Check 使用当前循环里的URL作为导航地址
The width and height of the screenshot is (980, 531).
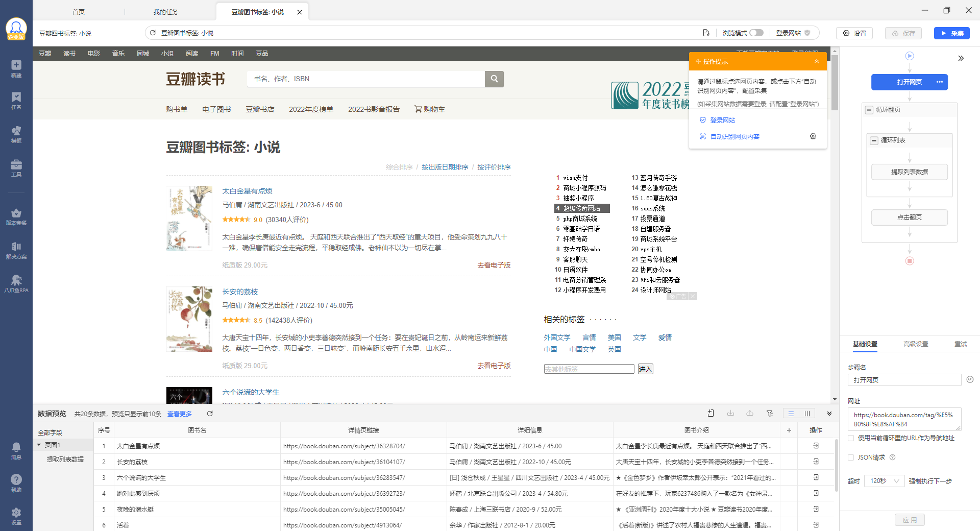tap(851, 438)
